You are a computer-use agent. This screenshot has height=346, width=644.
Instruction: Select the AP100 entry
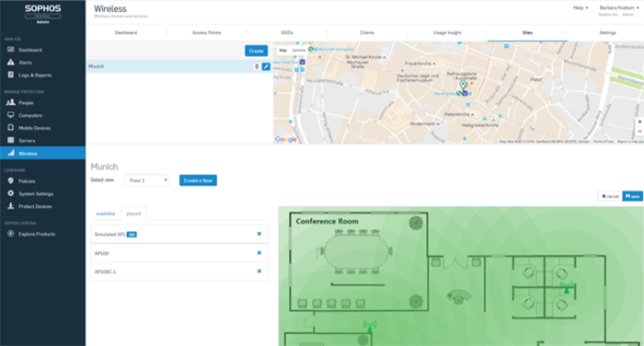tap(179, 253)
